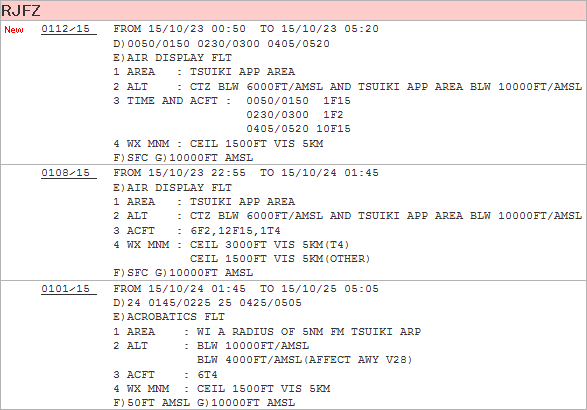Click the D)0050/0150 schedule line

pos(222,44)
